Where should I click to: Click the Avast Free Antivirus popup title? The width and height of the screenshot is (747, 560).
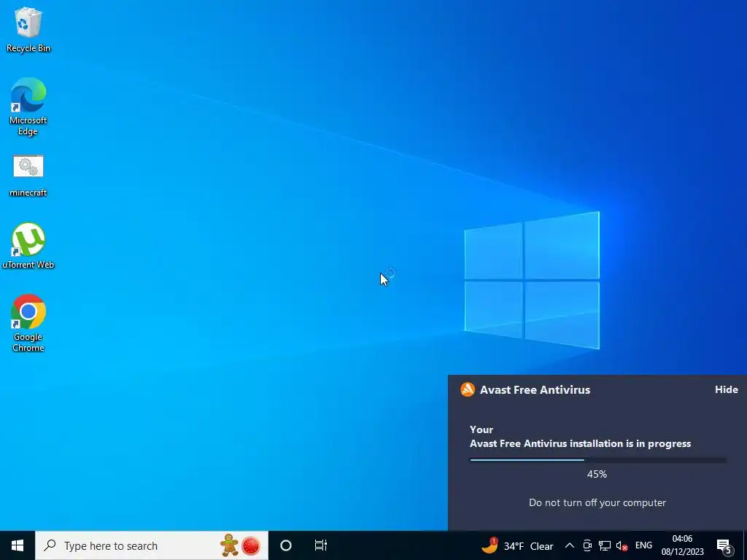click(x=535, y=389)
